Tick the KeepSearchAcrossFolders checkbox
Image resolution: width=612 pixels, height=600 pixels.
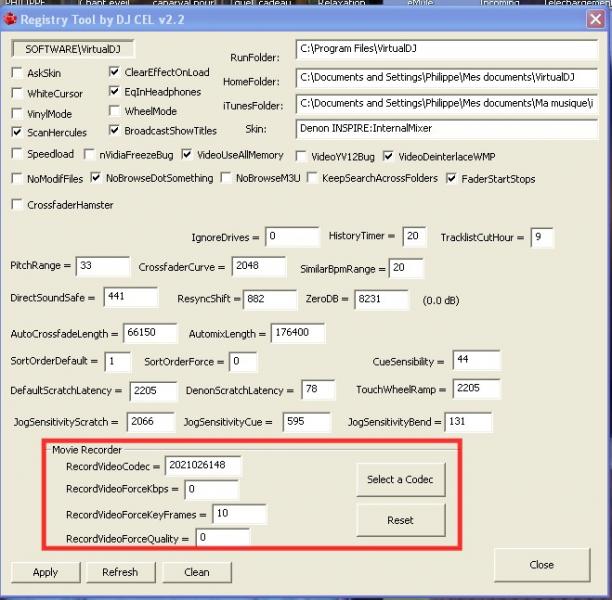[313, 179]
